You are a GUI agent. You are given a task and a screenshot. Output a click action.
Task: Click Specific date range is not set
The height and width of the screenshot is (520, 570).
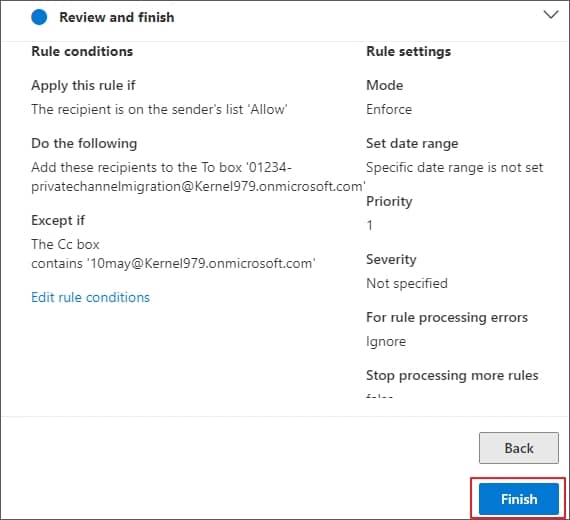tap(454, 167)
